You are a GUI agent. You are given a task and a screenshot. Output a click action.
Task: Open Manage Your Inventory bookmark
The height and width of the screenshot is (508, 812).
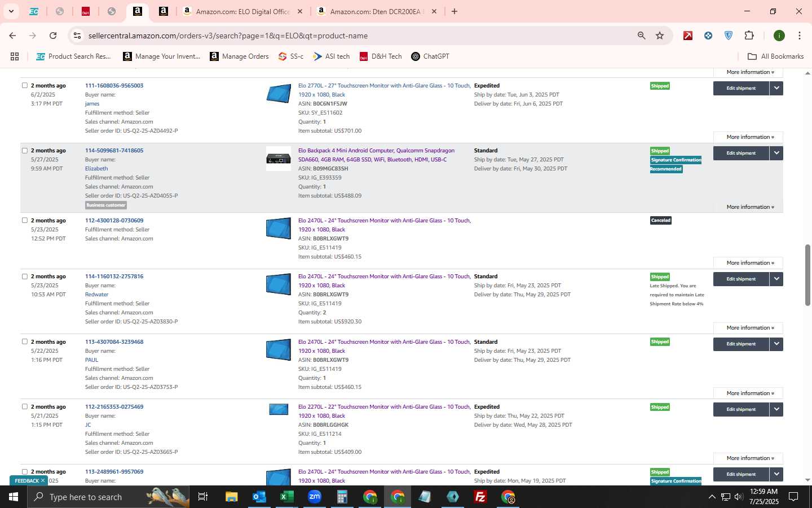tap(162, 56)
